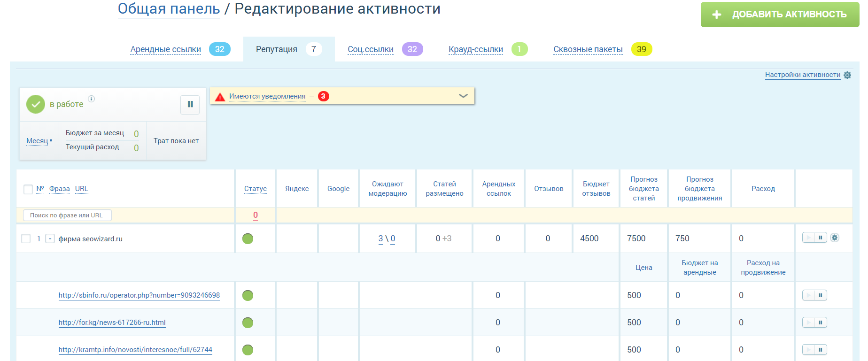Click the 0 +3 Статей размещено cell
This screenshot has height=361, width=868.
(443, 238)
